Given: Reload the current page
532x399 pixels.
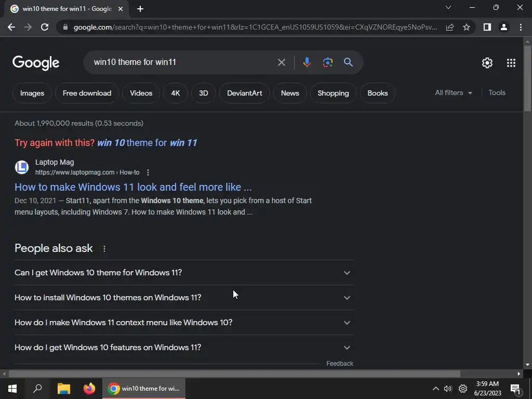Looking at the screenshot, I should (45, 27).
